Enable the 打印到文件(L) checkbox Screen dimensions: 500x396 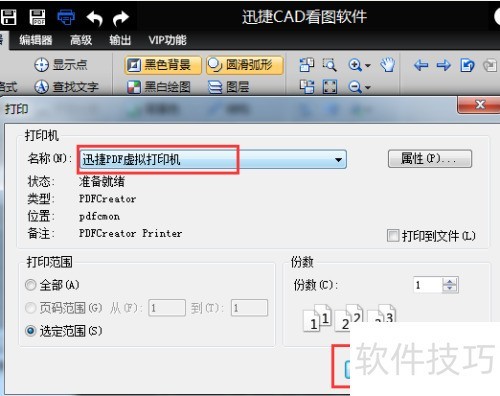(x=393, y=236)
